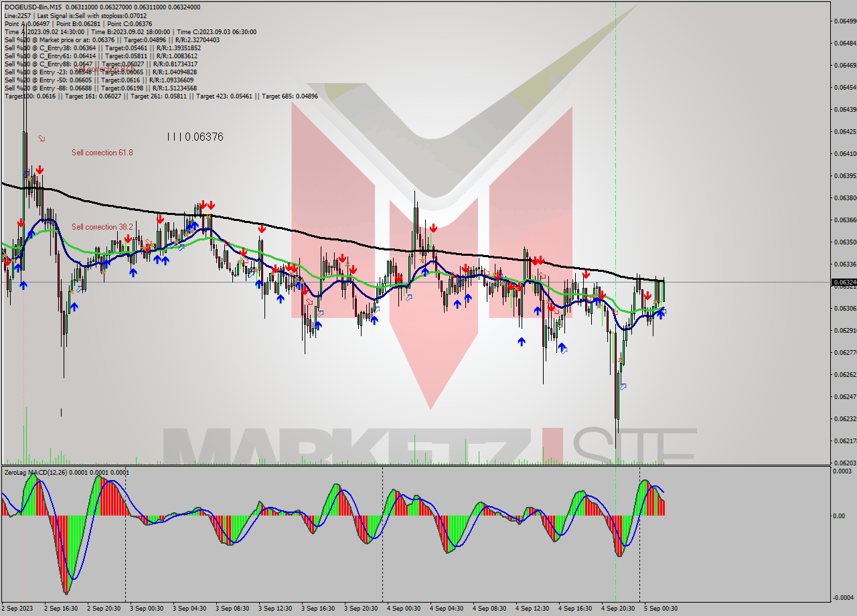Click the '3 Sep 04:30' time axis label
The image size is (857, 616).
pyautogui.click(x=189, y=609)
